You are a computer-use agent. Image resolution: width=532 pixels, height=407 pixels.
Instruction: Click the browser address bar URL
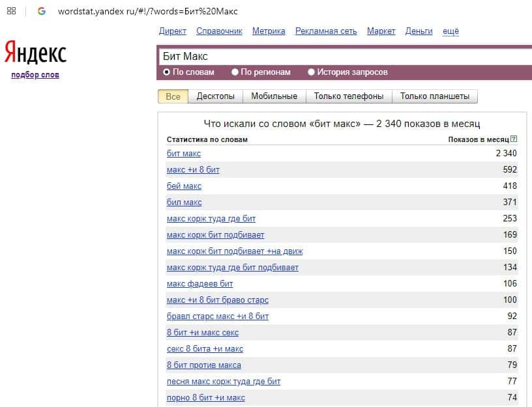click(x=148, y=11)
